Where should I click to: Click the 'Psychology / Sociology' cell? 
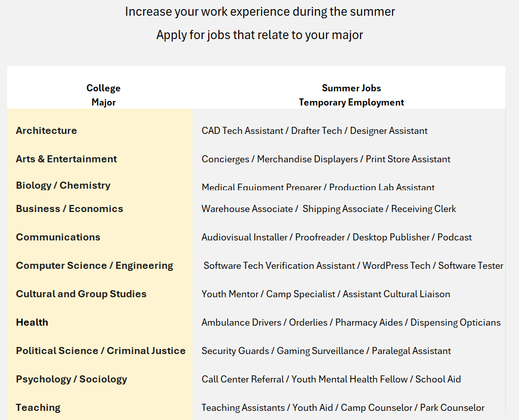tap(71, 379)
